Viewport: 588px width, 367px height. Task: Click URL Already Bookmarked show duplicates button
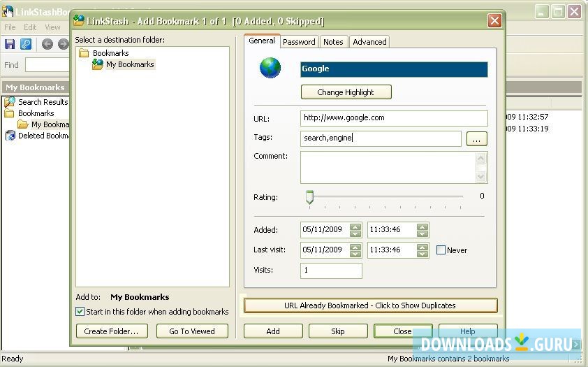point(370,305)
